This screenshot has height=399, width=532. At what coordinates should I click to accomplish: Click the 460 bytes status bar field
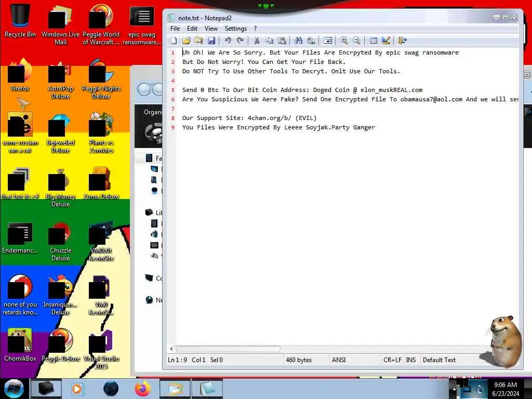click(x=299, y=360)
